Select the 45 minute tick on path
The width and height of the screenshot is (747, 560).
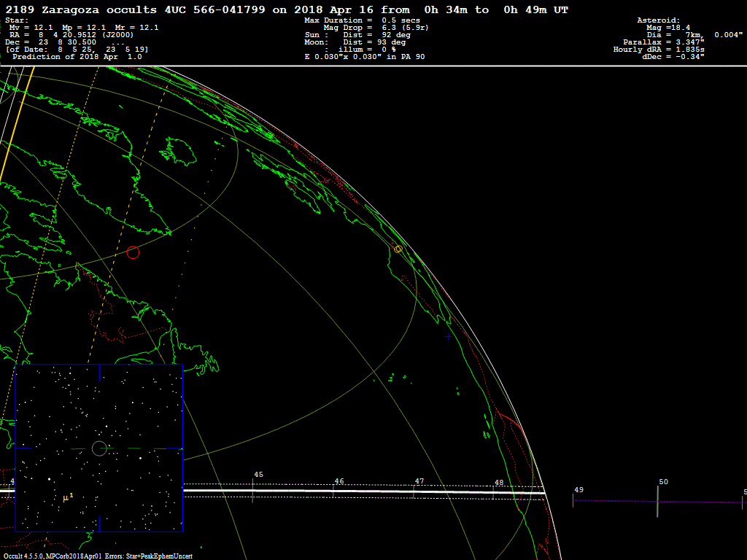252,491
